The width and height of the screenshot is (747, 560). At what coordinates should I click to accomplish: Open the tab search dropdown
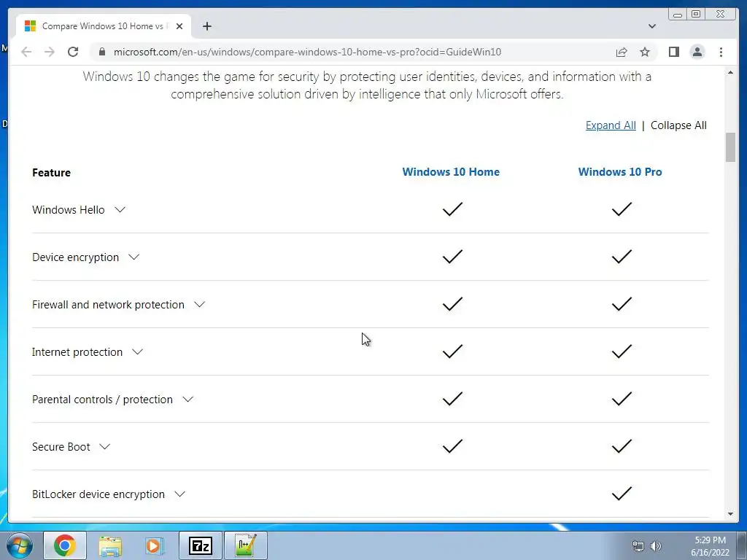click(x=651, y=26)
